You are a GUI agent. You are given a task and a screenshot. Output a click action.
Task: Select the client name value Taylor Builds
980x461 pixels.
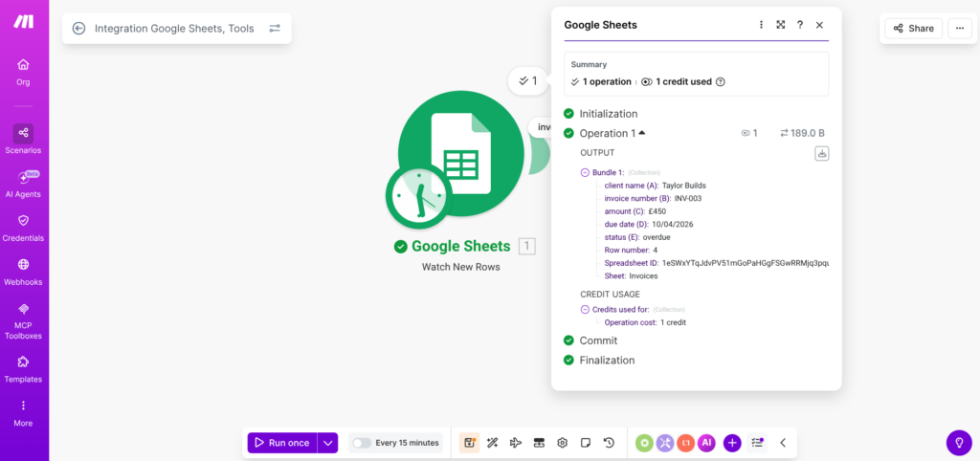684,186
